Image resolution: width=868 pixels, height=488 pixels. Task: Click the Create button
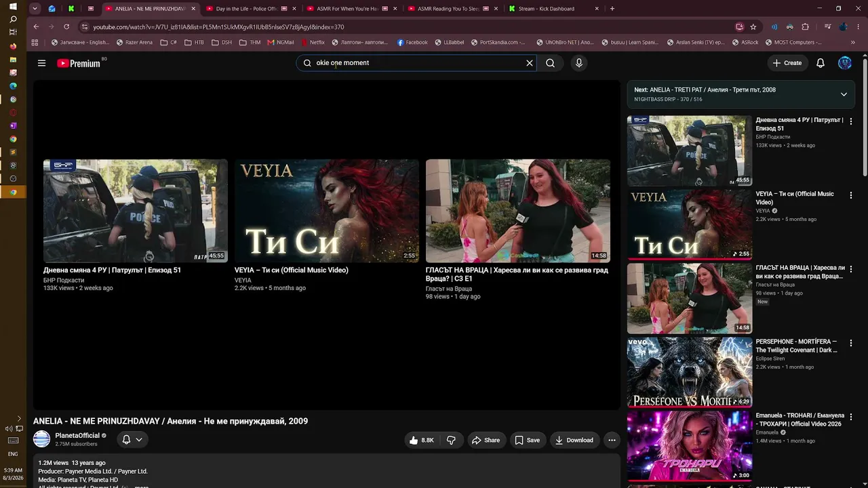point(787,63)
